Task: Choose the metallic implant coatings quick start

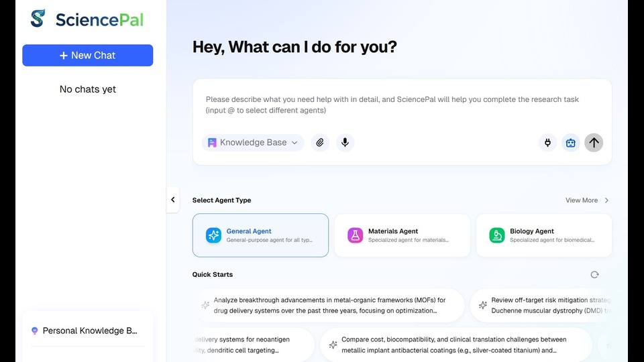Action: [x=455, y=345]
